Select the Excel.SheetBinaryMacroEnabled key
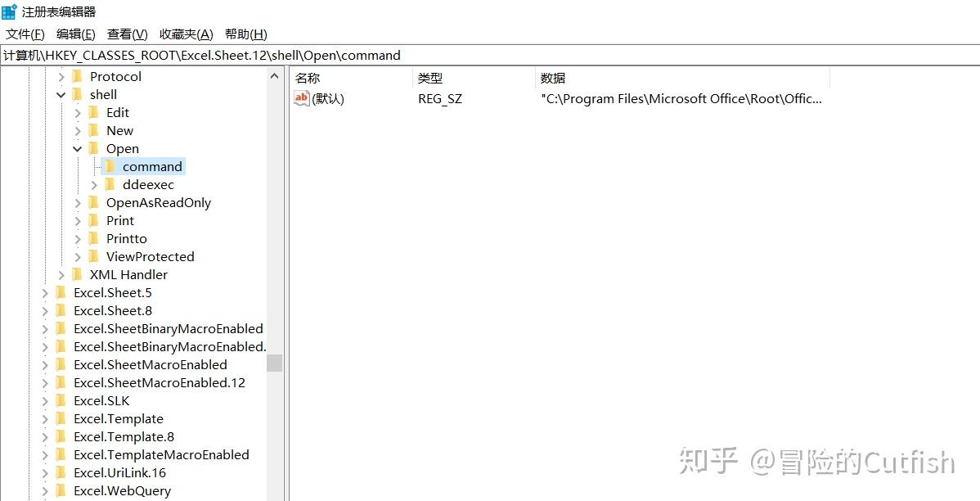The image size is (980, 501). click(x=169, y=329)
